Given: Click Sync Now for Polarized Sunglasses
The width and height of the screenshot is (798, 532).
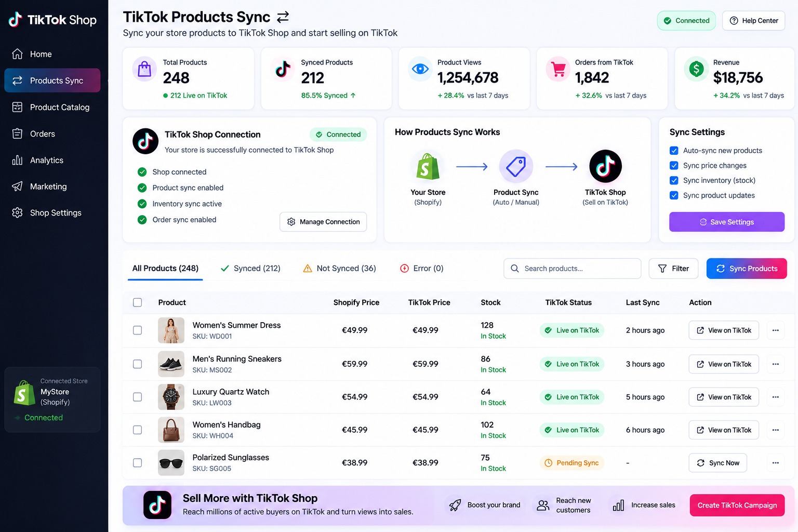Looking at the screenshot, I should [x=718, y=463].
